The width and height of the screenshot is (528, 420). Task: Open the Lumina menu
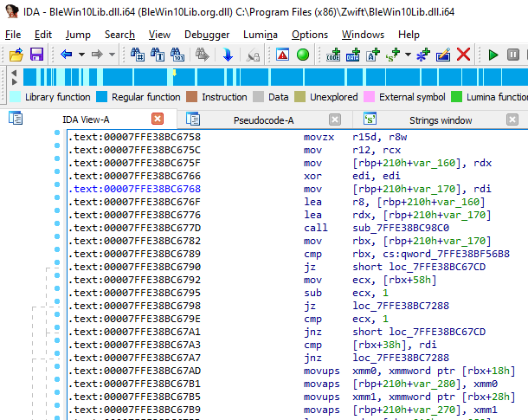pyautogui.click(x=261, y=35)
